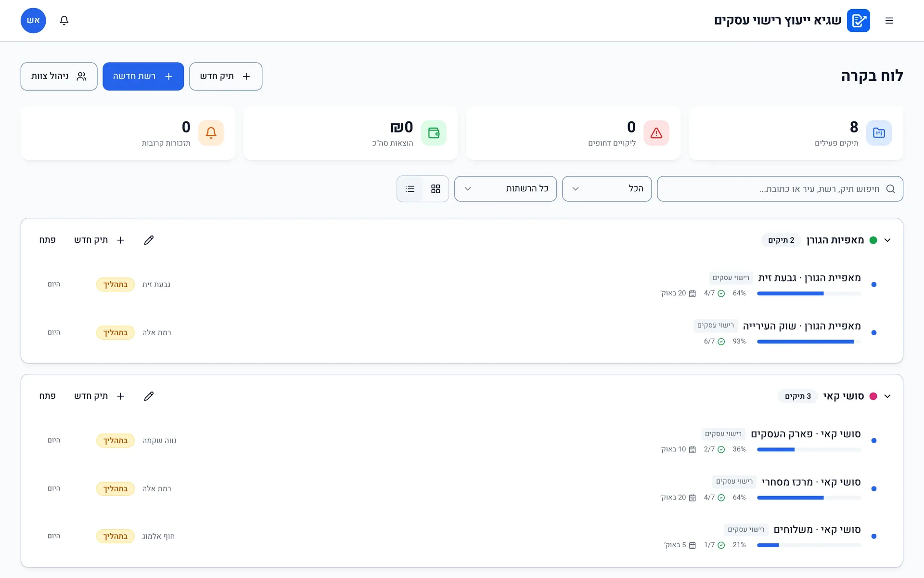Click the app logo icon
The image size is (924, 578).
pos(858,20)
